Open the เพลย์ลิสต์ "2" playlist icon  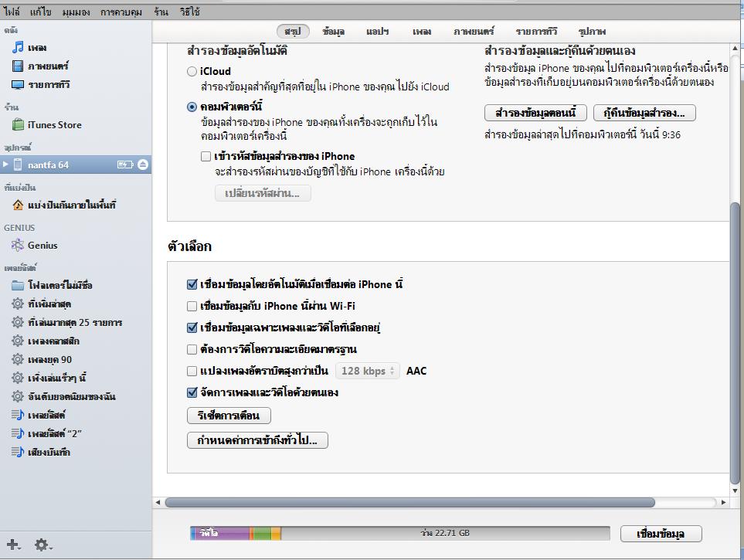coord(18,433)
